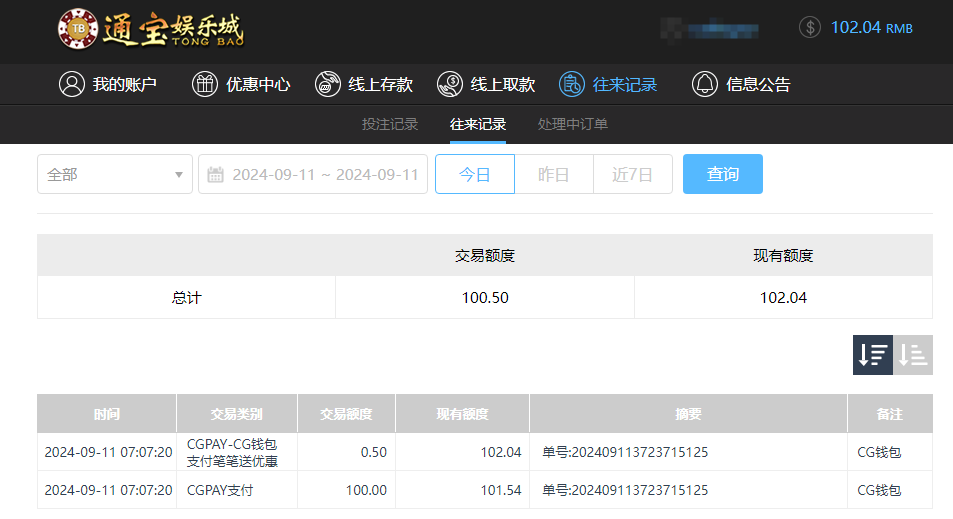This screenshot has width=953, height=519.
Task: Click the bell announcements icon
Action: tap(704, 84)
